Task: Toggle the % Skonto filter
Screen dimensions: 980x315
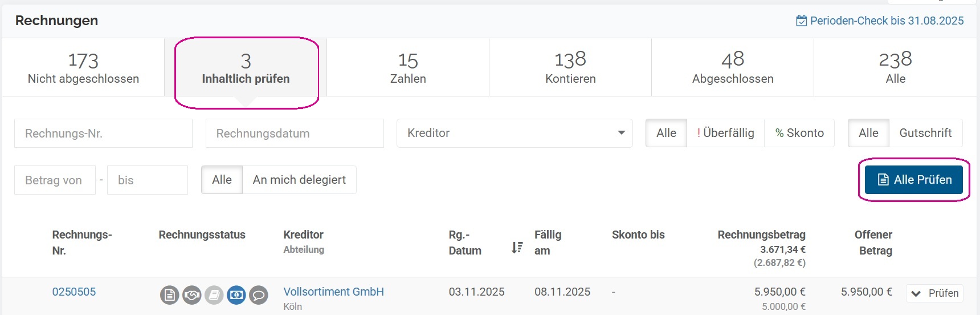Action: tap(799, 133)
